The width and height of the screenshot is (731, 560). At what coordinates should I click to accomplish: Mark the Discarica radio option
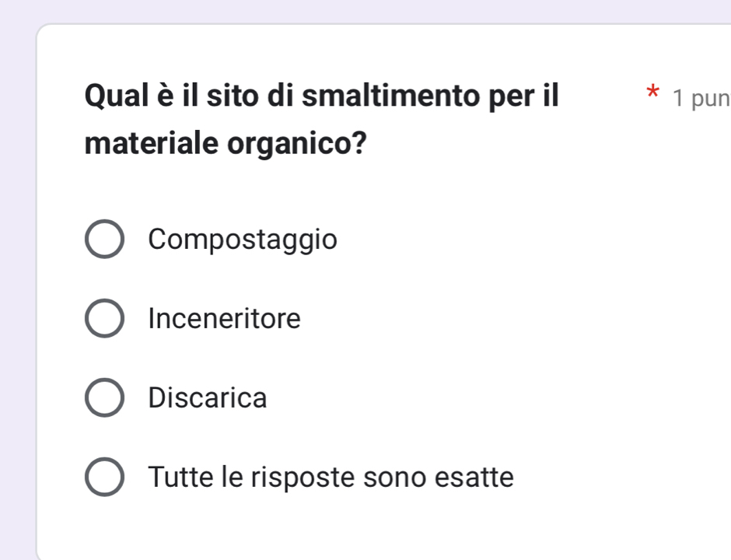coord(103,398)
